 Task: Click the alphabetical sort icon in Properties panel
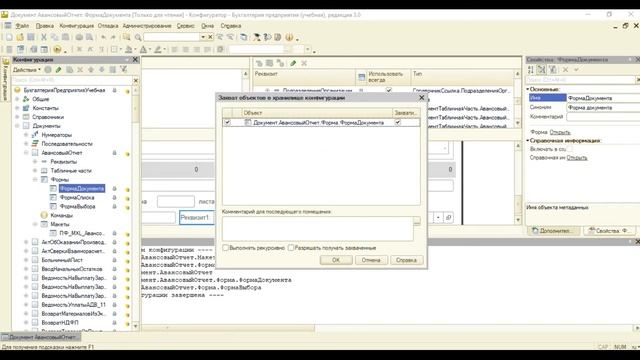pyautogui.click(x=531, y=70)
